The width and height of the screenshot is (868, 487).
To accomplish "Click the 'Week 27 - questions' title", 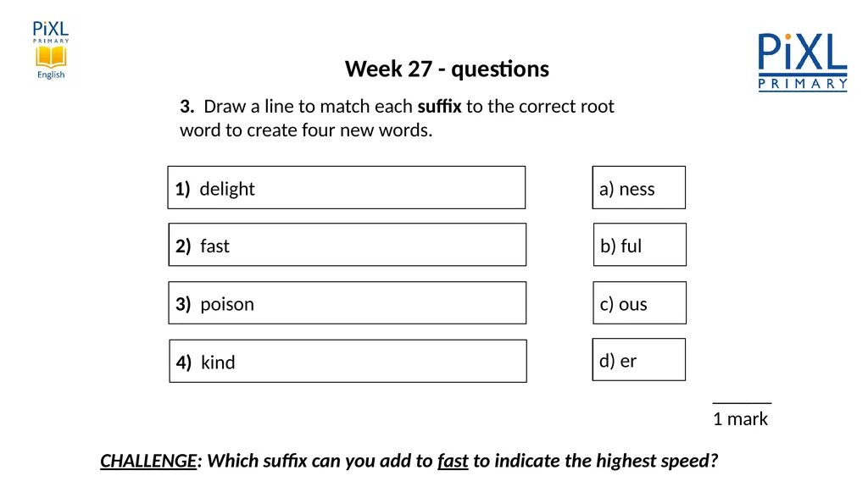I will pos(447,69).
